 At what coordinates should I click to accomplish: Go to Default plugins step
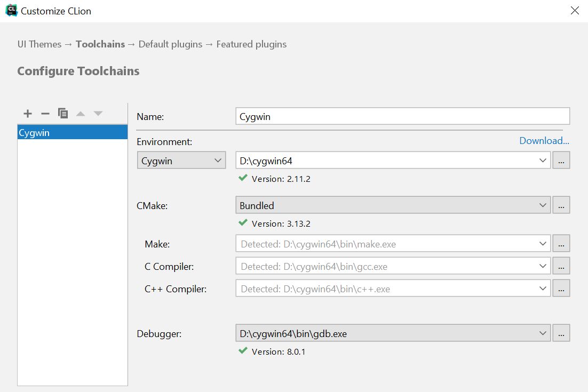pyautogui.click(x=170, y=44)
